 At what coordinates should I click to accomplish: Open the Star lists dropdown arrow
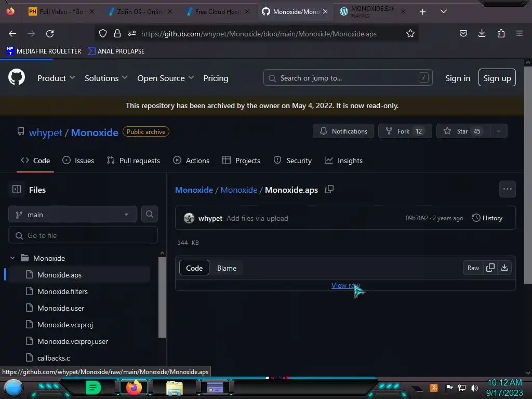pos(498,131)
